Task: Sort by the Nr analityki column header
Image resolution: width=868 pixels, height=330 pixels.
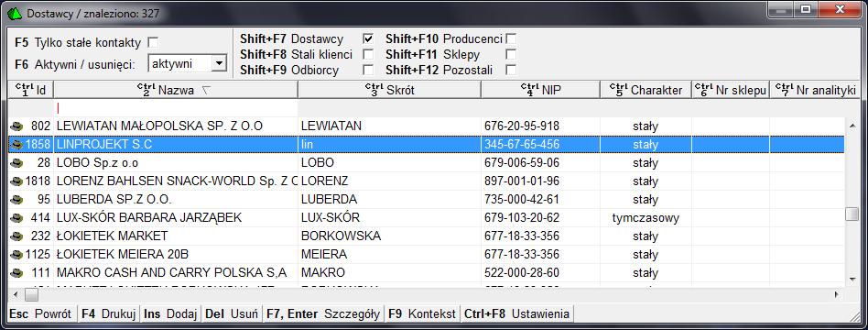Action: point(815,90)
